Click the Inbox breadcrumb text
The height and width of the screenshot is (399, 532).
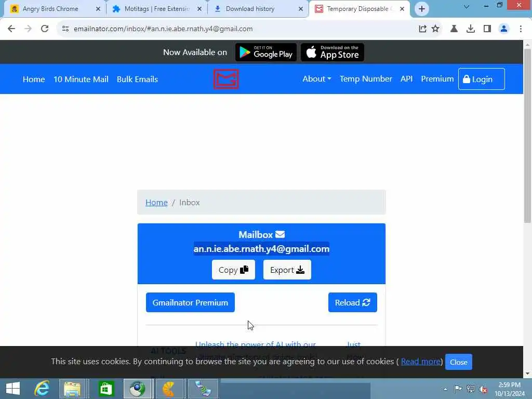[189, 202]
